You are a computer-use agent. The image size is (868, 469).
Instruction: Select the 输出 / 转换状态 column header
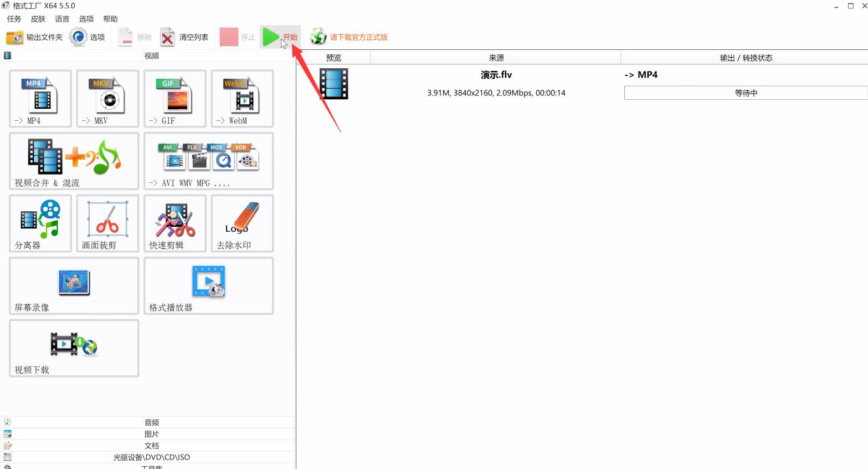click(x=745, y=58)
